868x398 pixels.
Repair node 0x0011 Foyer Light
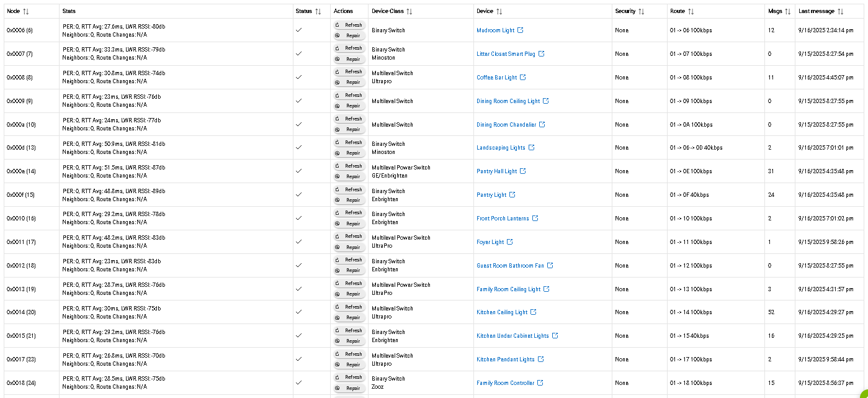349,247
